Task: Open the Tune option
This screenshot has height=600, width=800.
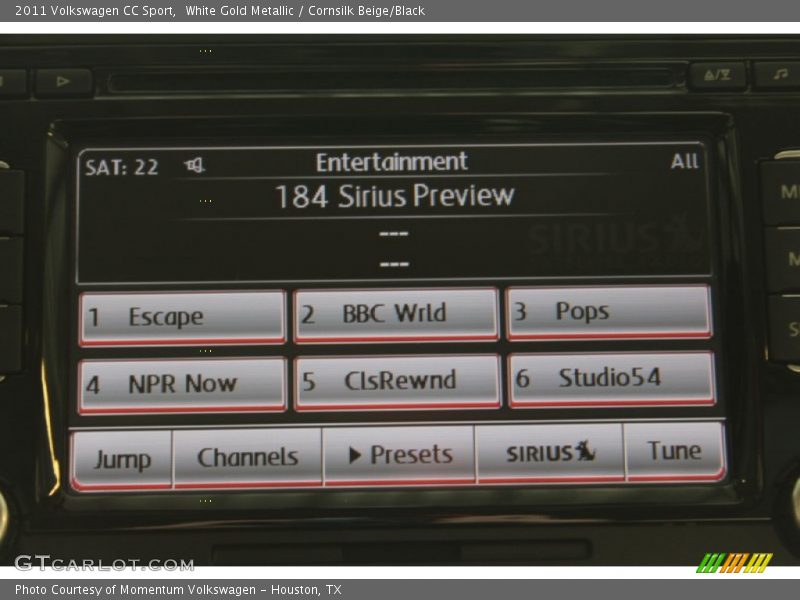Action: point(674,451)
